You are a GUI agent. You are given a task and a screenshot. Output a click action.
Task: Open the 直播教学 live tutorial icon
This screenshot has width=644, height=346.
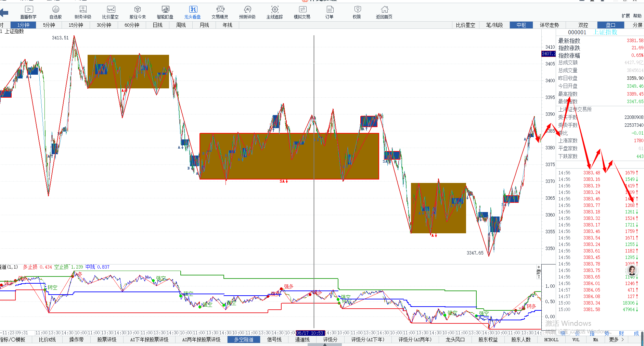click(x=28, y=12)
